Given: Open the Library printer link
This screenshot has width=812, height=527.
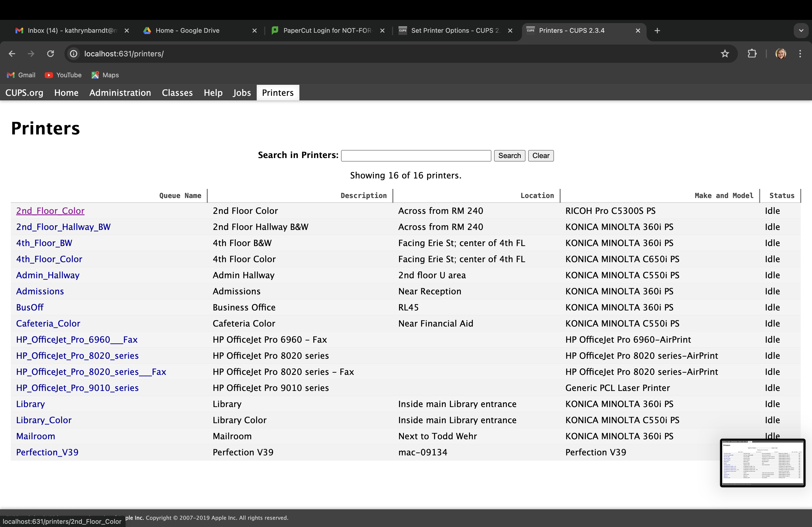Looking at the screenshot, I should (x=30, y=404).
